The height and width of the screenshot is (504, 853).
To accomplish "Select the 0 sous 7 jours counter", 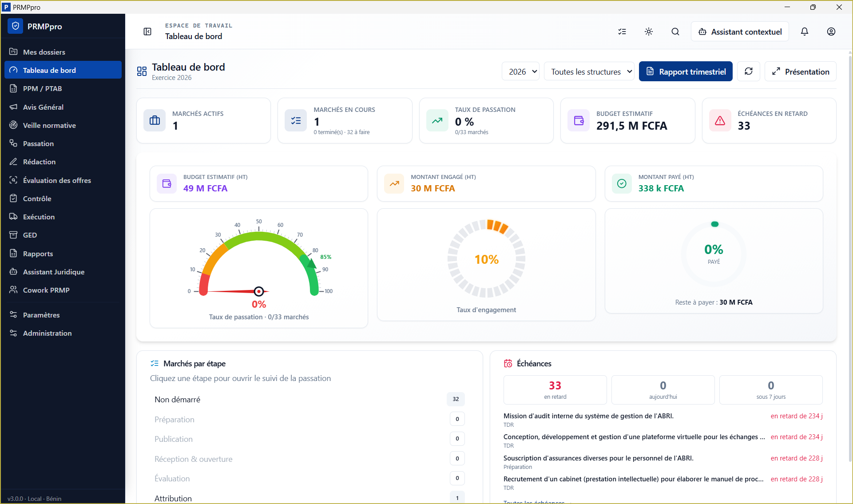I will 771,390.
